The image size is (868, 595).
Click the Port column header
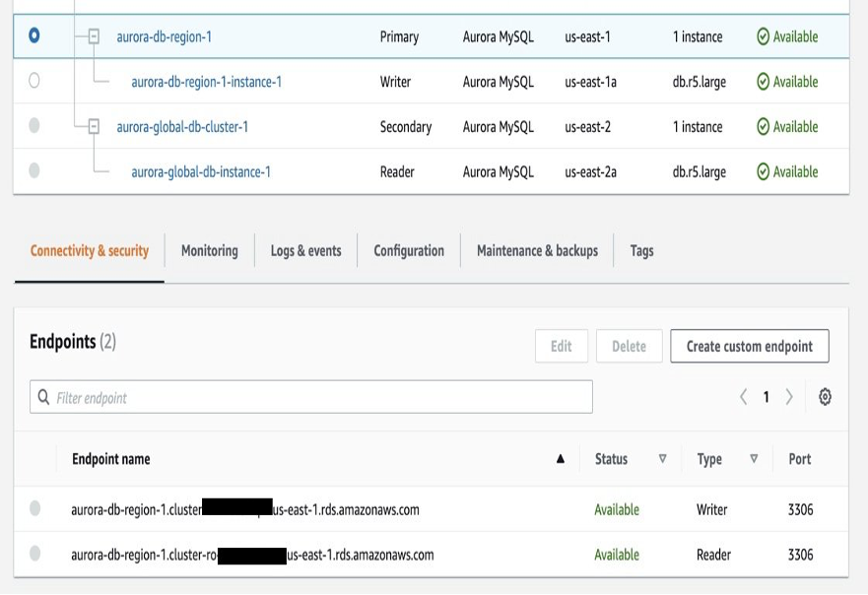click(799, 459)
